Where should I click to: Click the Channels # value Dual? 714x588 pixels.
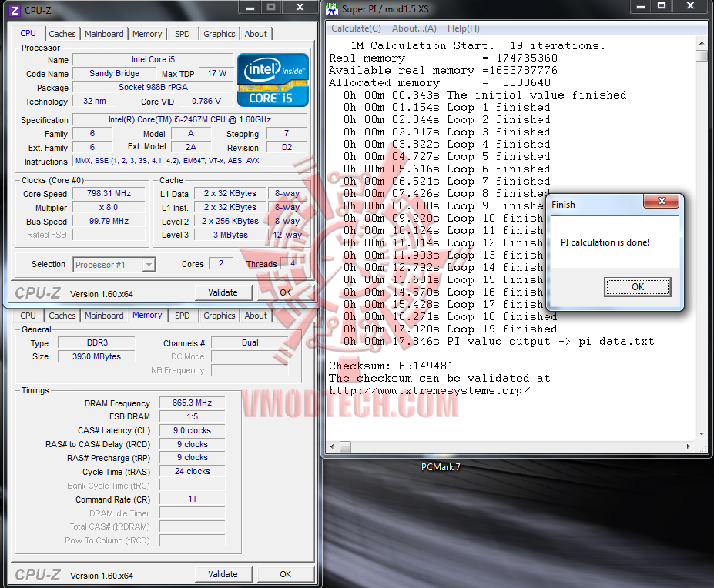point(250,342)
